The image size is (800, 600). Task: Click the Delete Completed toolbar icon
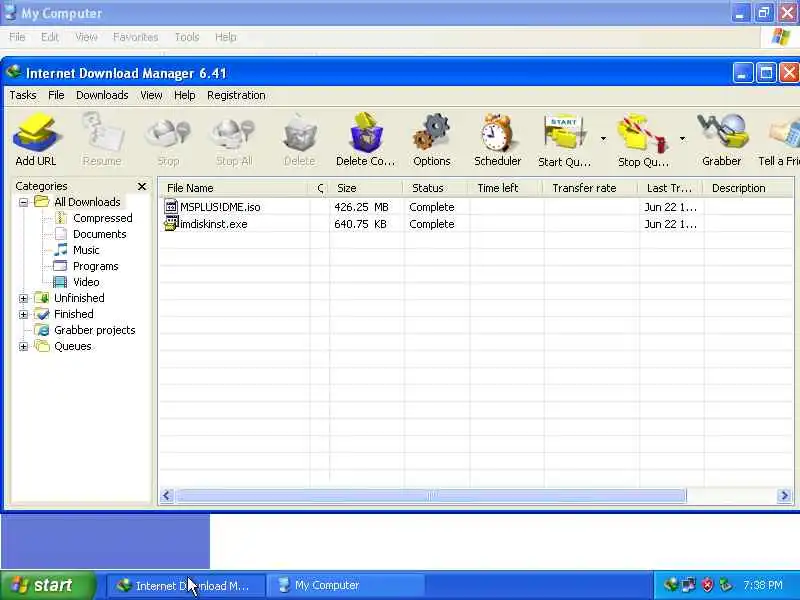point(366,133)
